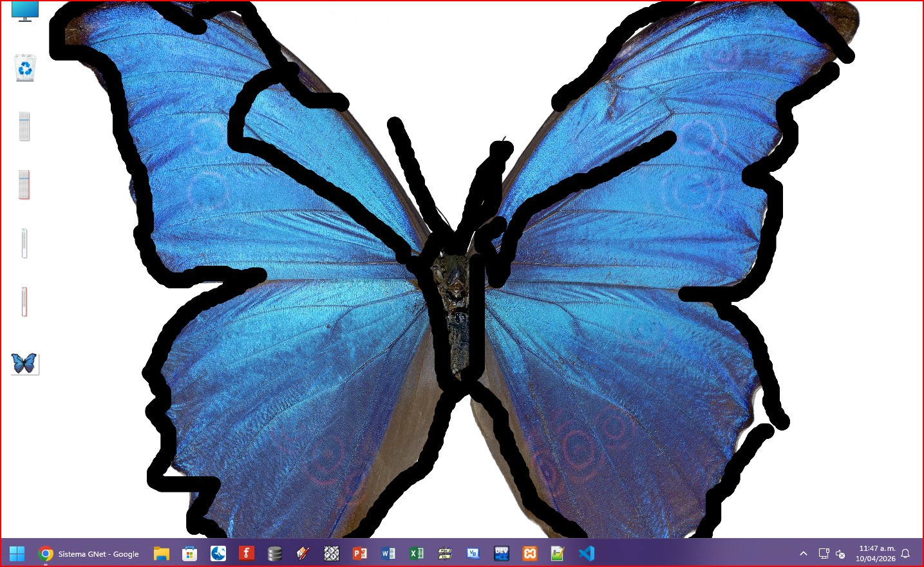Image resolution: width=924 pixels, height=567 pixels.
Task: Switch to the Sistema GNet Chrome window
Action: tap(89, 553)
